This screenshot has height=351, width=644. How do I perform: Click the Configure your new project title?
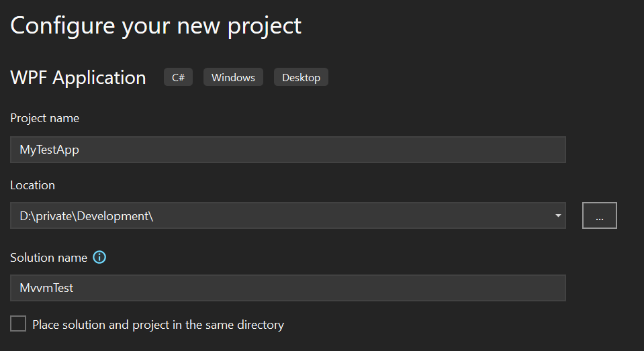coord(156,26)
